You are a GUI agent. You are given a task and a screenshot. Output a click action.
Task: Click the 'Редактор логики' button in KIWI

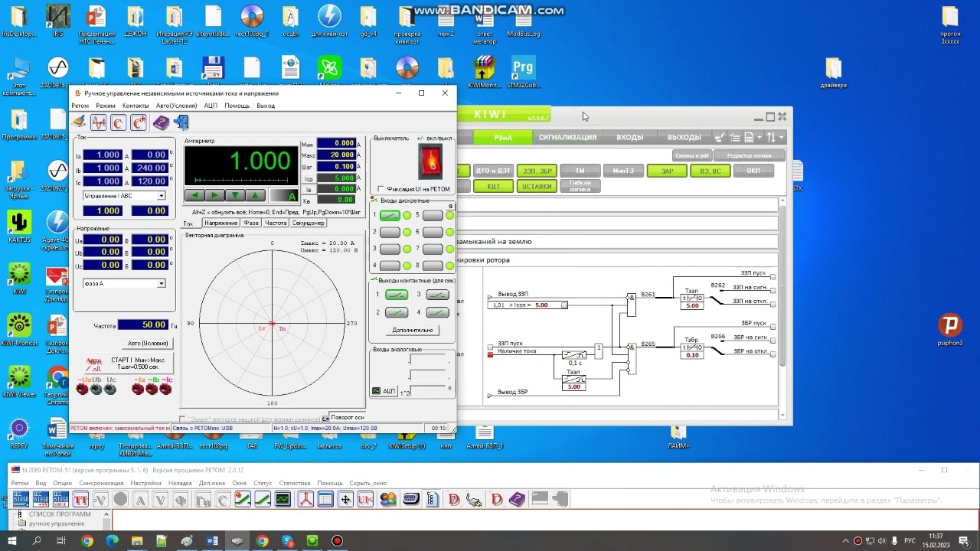click(x=750, y=156)
